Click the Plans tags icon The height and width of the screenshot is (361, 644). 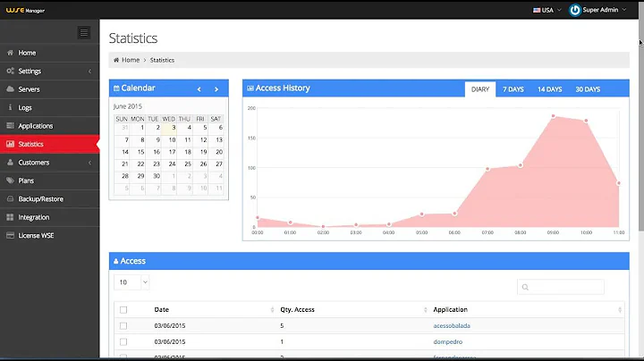point(10,180)
